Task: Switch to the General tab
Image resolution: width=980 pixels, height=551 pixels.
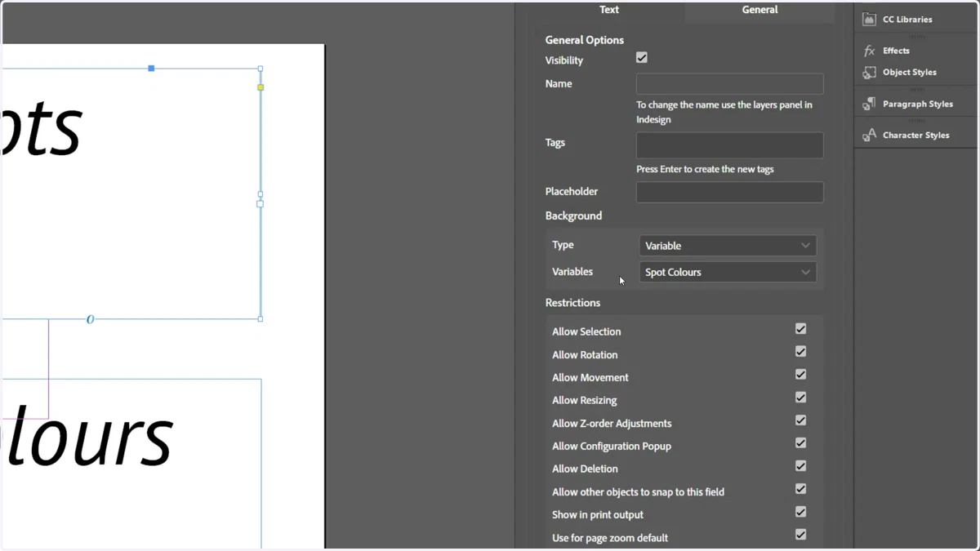Action: (x=759, y=10)
